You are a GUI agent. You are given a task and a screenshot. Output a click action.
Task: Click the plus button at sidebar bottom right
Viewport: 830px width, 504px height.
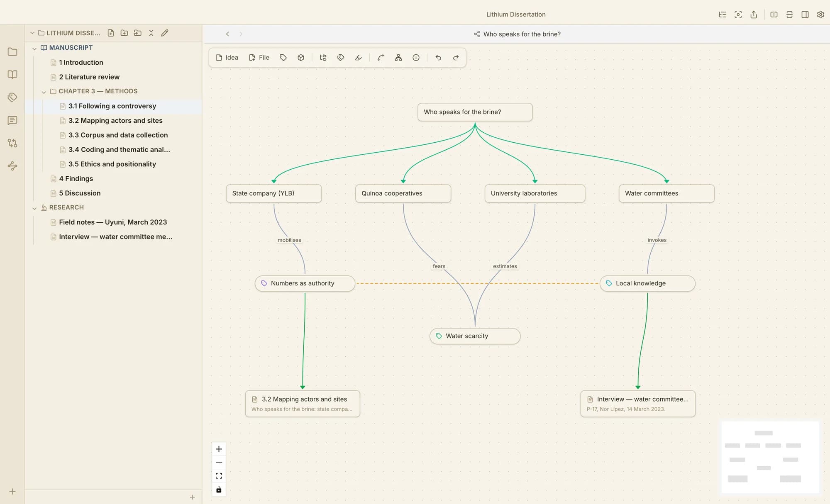[x=193, y=497]
